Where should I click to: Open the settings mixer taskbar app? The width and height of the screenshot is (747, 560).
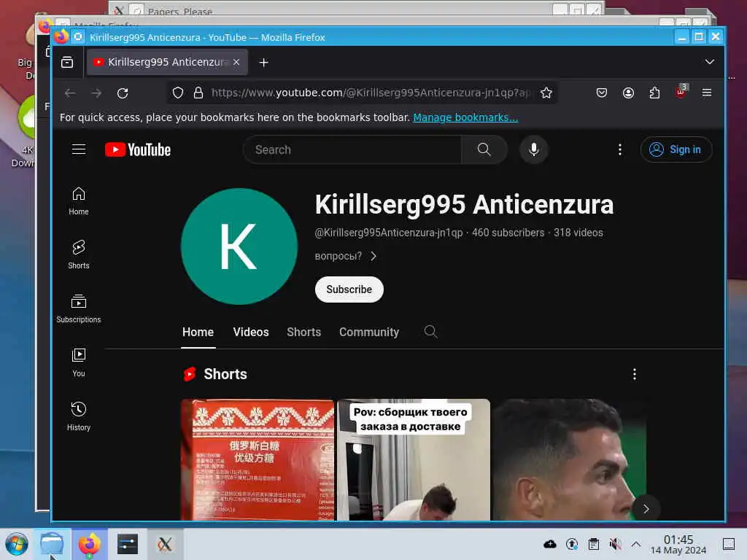[x=127, y=544]
